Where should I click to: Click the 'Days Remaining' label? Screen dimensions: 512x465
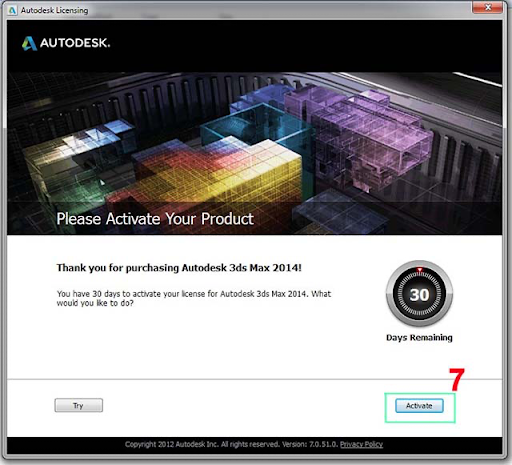click(x=419, y=338)
